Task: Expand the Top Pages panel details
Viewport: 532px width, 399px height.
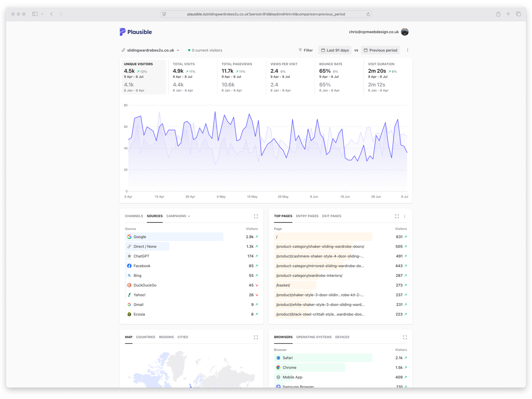Action: pos(397,216)
